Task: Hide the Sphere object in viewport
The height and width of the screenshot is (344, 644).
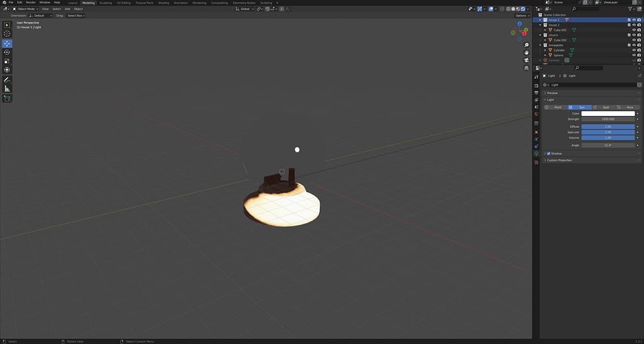Action: click(634, 55)
